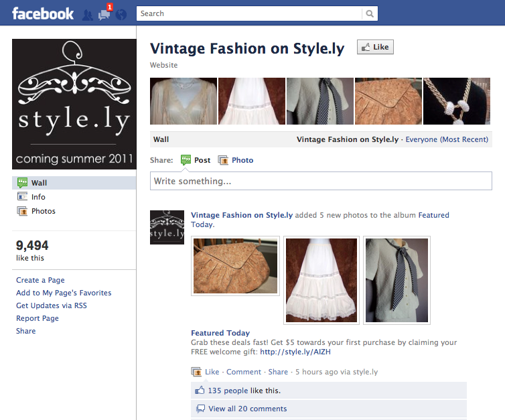Screen dimensions: 505x420
Task: Open the http://style.ly/AIZH link
Action: tap(295, 352)
